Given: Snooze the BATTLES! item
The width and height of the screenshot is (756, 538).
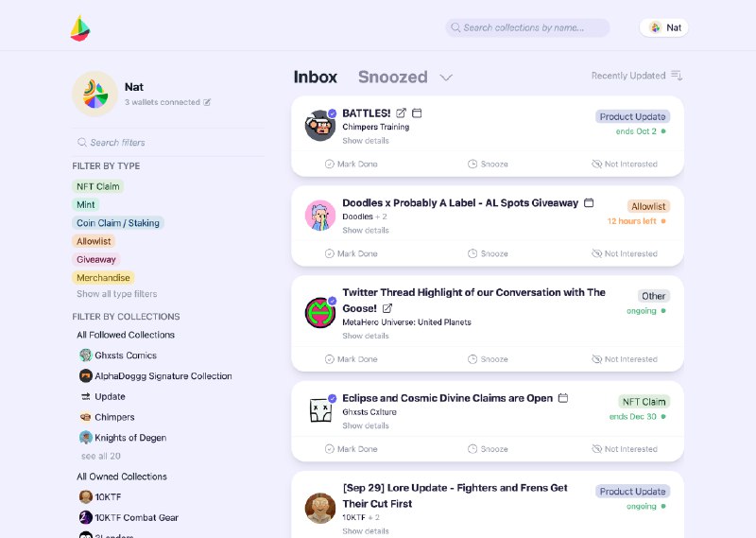Looking at the screenshot, I should pos(488,165).
